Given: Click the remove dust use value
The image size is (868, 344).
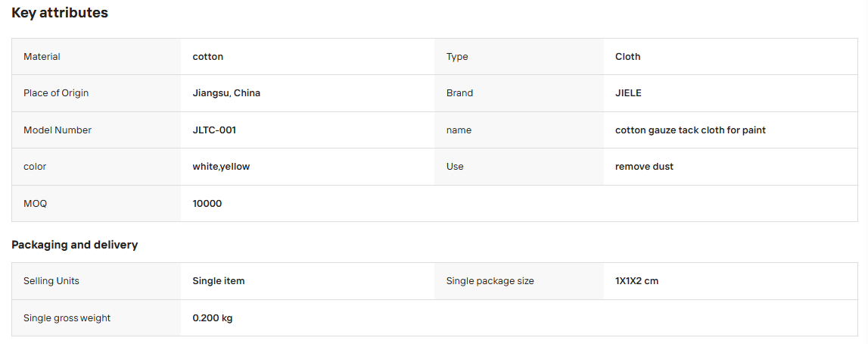Looking at the screenshot, I should 644,167.
